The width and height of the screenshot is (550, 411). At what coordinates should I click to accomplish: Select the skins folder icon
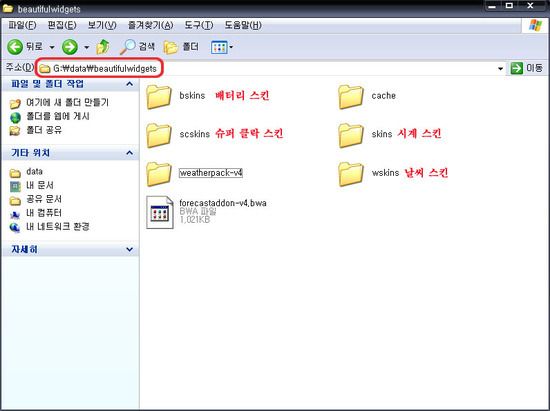pos(351,135)
